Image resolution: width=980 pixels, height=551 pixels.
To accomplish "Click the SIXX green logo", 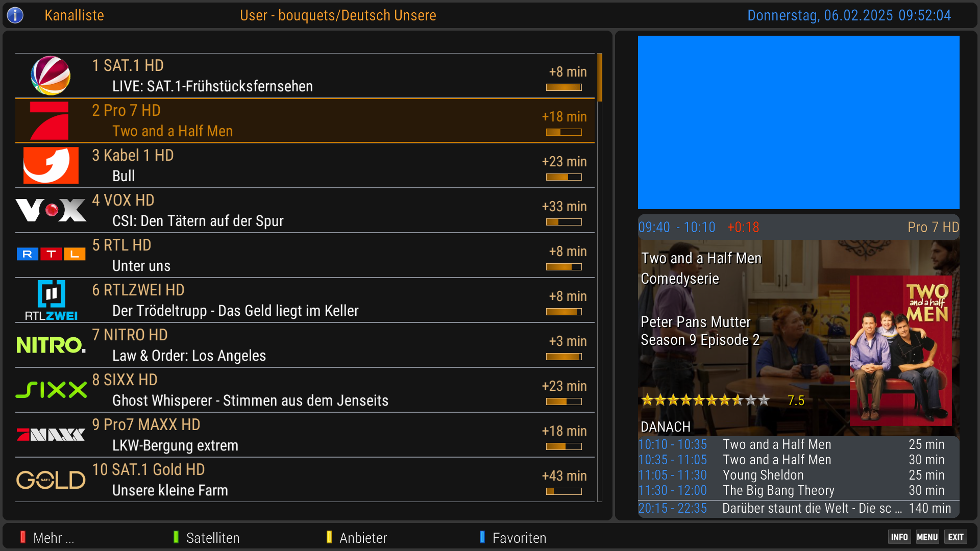I will [x=51, y=390].
